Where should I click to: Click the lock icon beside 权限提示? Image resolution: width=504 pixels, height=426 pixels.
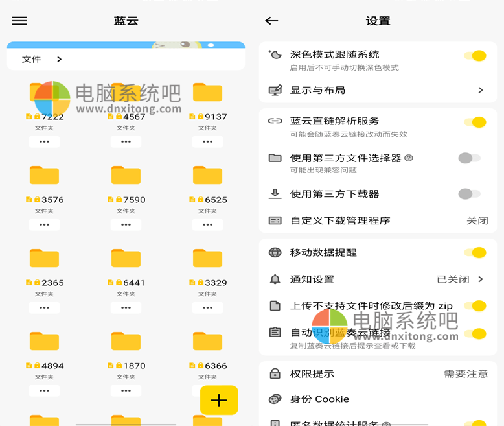tap(275, 373)
